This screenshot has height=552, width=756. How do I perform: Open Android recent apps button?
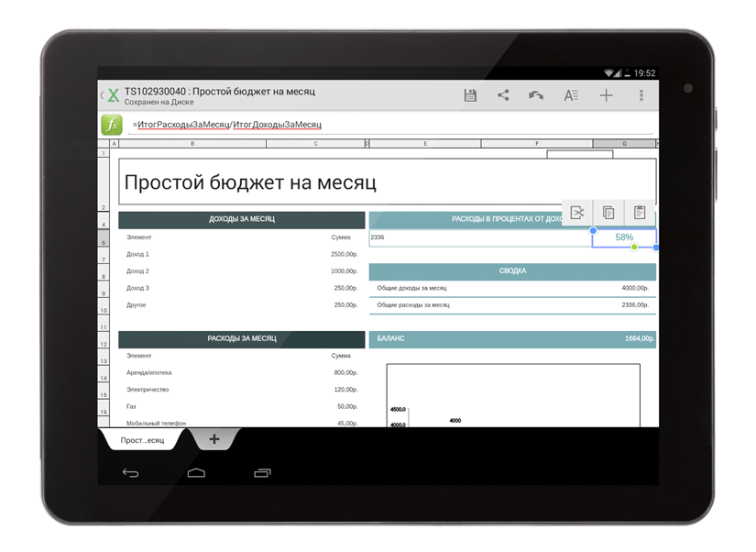click(262, 473)
